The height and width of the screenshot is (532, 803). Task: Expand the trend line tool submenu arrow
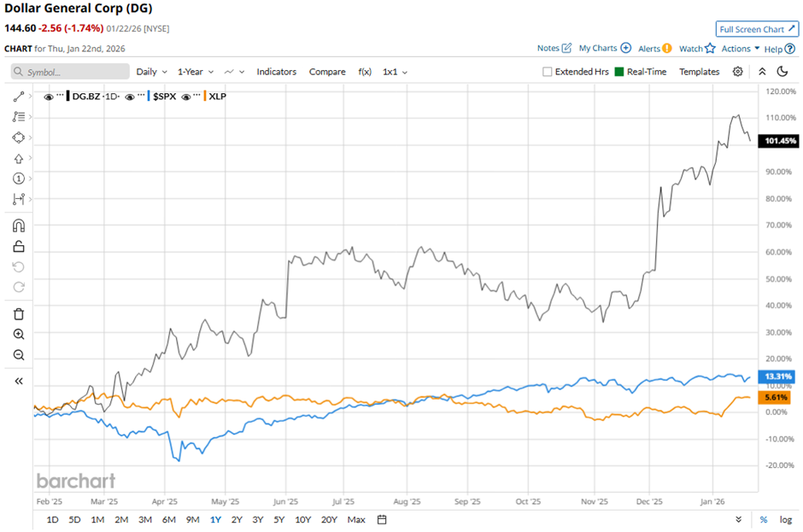coord(31,96)
